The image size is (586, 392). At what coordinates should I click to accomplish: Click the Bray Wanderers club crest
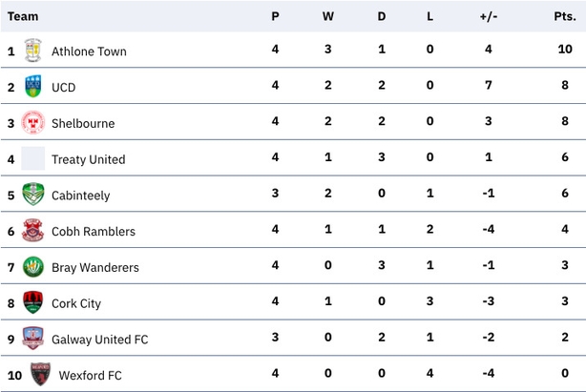(32, 266)
